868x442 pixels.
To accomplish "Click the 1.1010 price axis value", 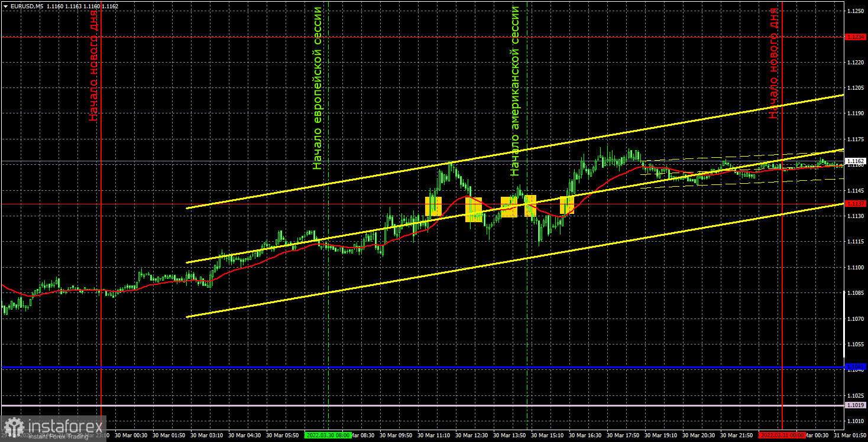I will click(x=856, y=421).
